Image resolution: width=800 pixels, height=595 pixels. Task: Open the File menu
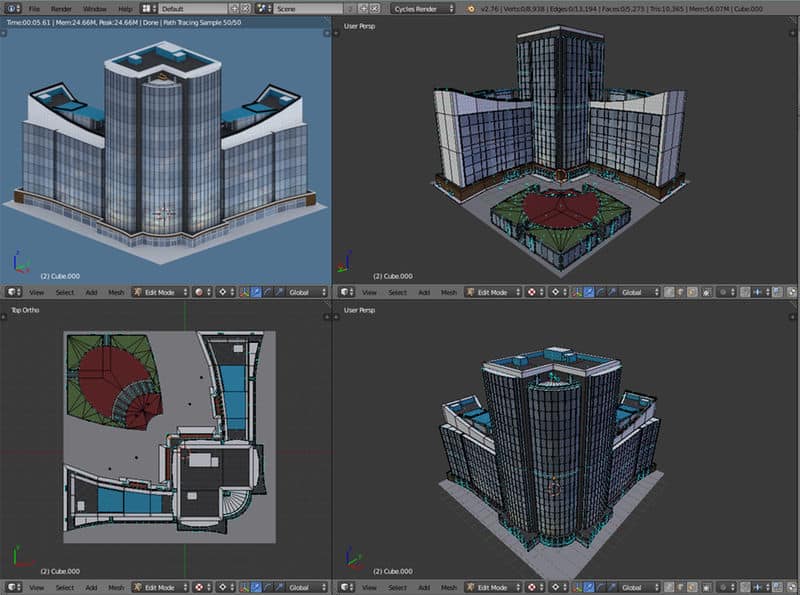pos(34,8)
